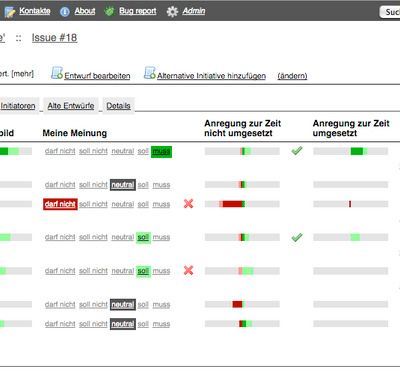Click the green checkmark in the 'muss' row
The width and height of the screenshot is (400, 375).
pyautogui.click(x=297, y=151)
